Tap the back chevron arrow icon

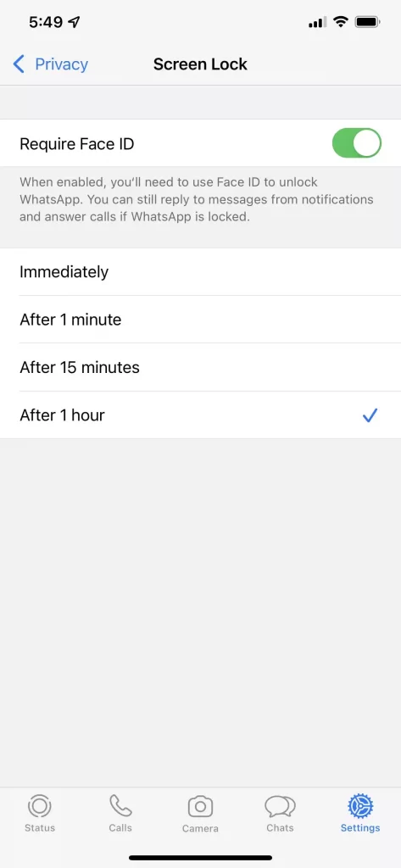(19, 64)
